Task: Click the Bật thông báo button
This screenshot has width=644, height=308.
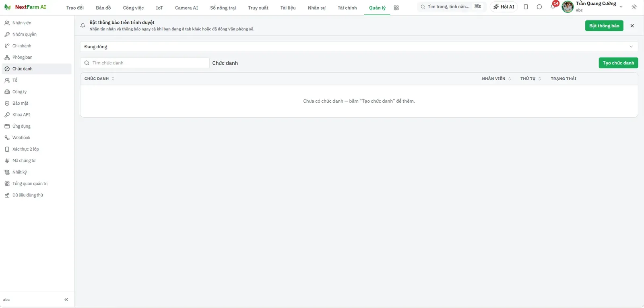Action: [x=604, y=26]
